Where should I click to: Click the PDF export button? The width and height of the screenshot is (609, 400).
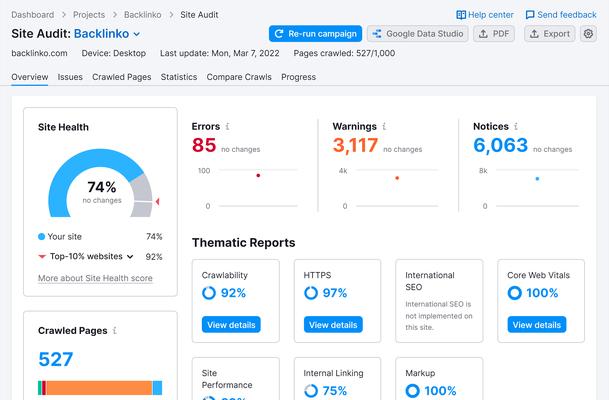coord(494,34)
